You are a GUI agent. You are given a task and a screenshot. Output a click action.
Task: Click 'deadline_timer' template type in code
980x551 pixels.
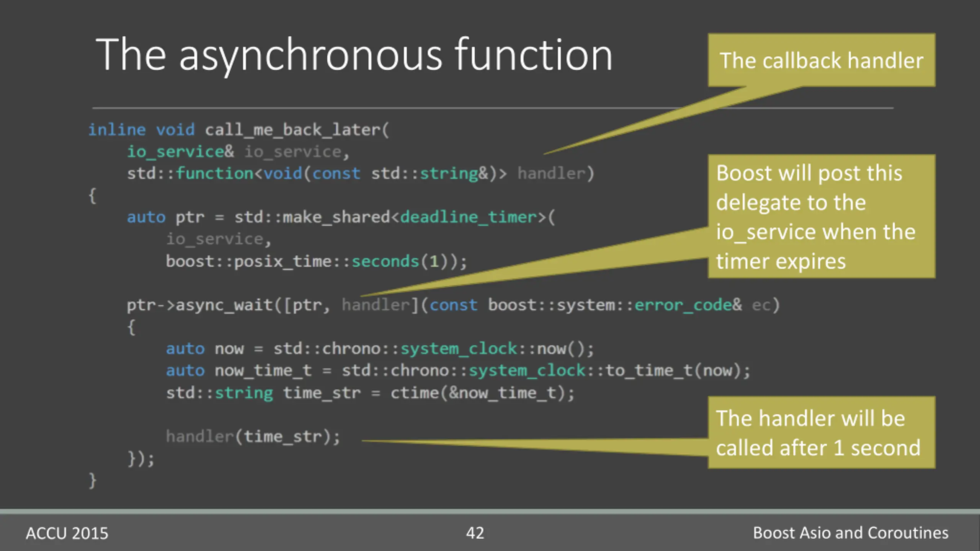[x=469, y=217]
